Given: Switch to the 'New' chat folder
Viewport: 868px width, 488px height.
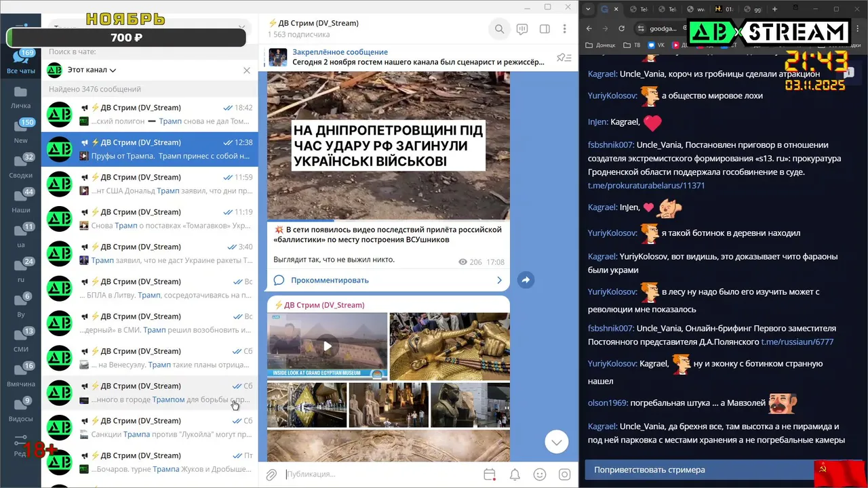Looking at the screenshot, I should (x=21, y=131).
